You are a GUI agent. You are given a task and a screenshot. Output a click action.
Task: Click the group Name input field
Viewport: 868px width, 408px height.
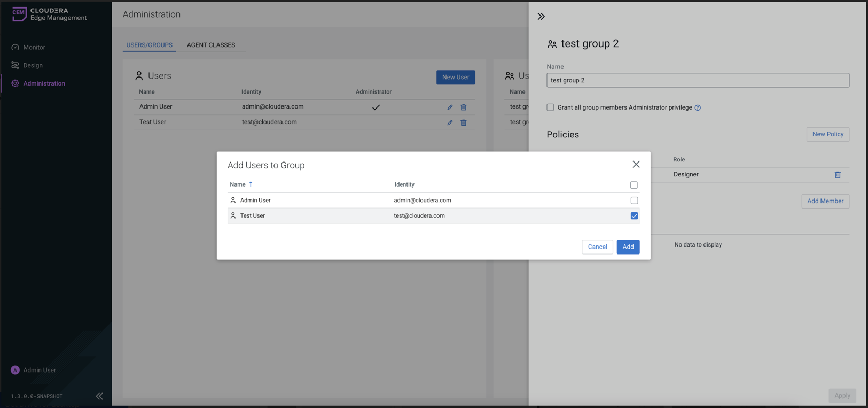698,80
